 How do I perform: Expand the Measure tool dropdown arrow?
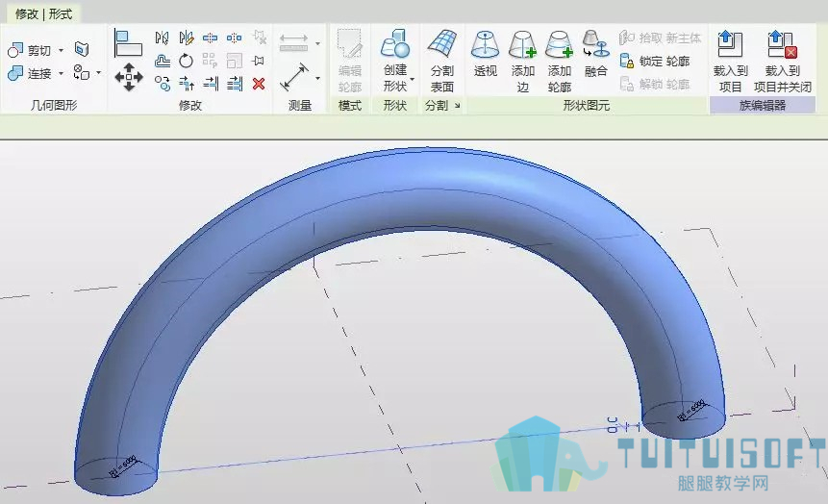[x=318, y=78]
